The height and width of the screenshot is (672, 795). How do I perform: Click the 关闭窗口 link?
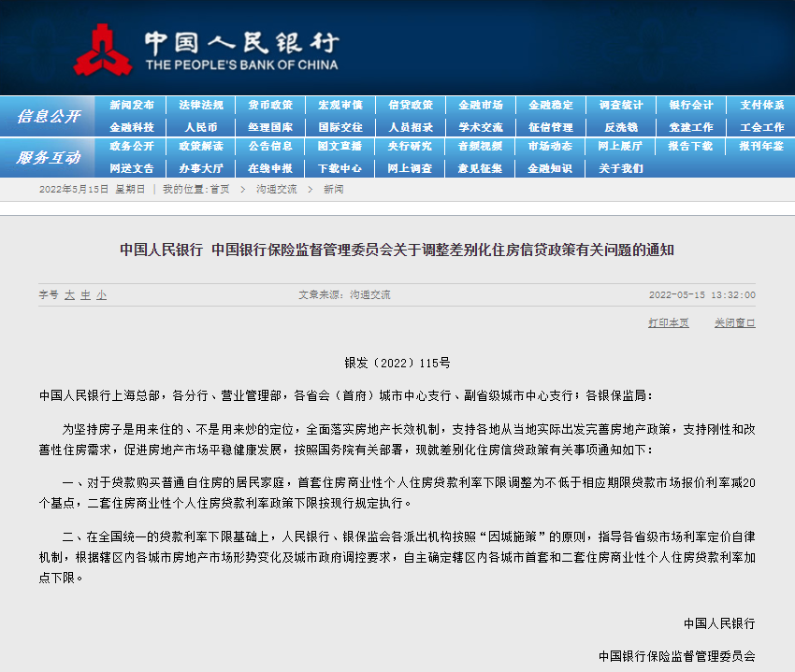(734, 322)
